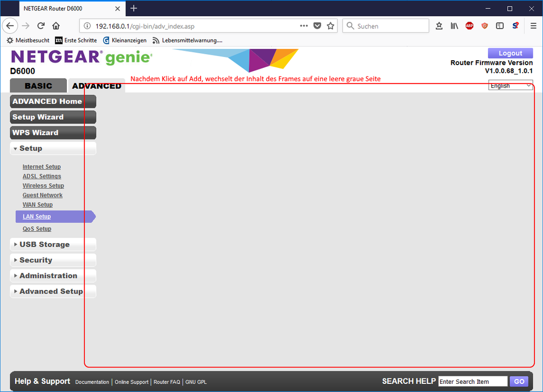Select the ADVANCED tab
The image size is (543, 392).
coord(97,86)
